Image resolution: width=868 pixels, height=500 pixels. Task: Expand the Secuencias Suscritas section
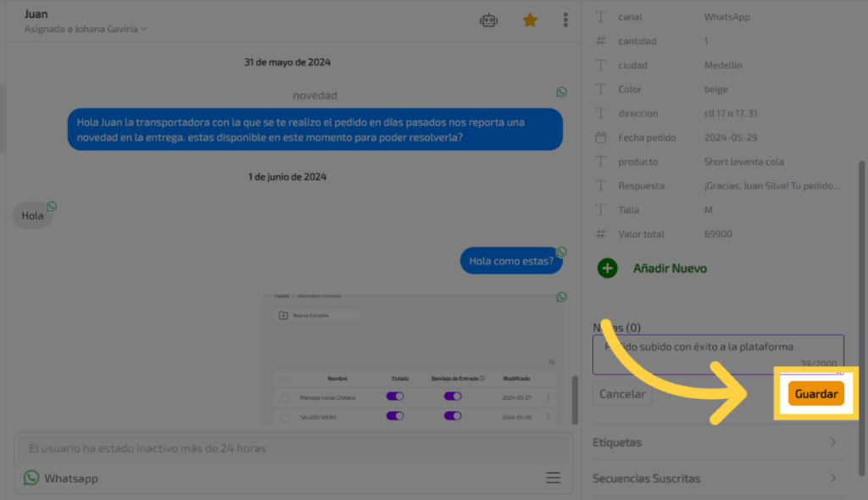click(716, 478)
